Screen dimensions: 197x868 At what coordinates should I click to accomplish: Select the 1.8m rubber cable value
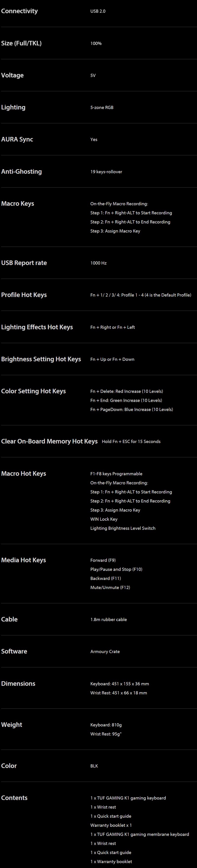109,620
